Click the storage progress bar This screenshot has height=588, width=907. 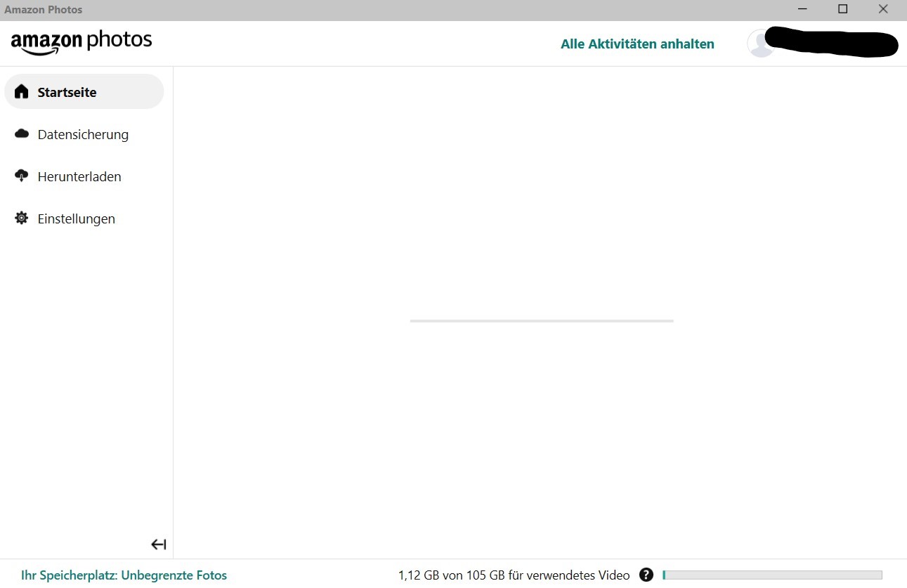(771, 574)
